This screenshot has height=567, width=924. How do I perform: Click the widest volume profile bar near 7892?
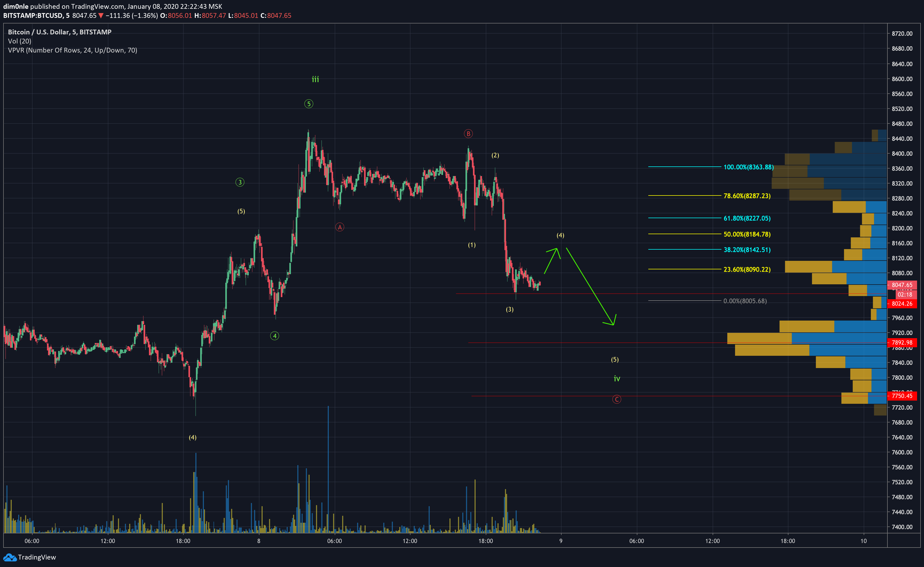click(x=807, y=338)
